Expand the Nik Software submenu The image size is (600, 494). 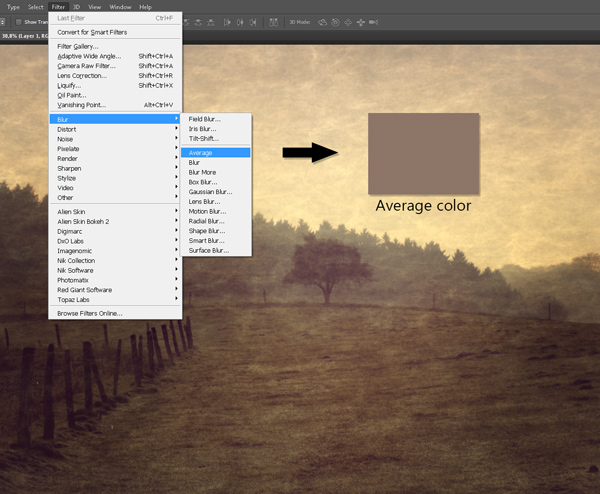coord(115,271)
